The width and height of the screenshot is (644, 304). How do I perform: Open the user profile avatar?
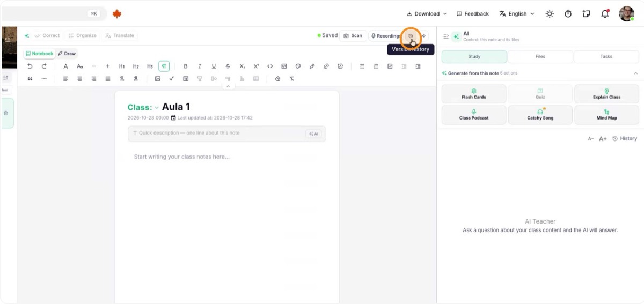tap(626, 14)
